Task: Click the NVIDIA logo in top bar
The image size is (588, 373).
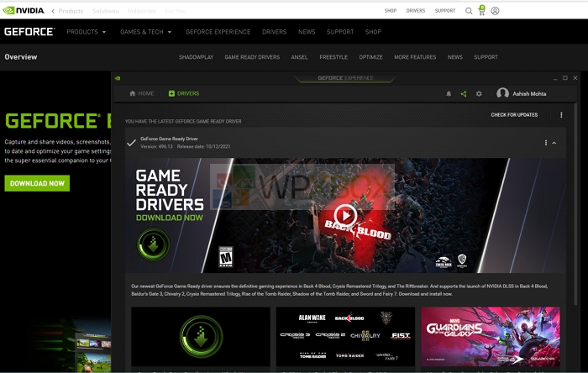Action: point(24,10)
